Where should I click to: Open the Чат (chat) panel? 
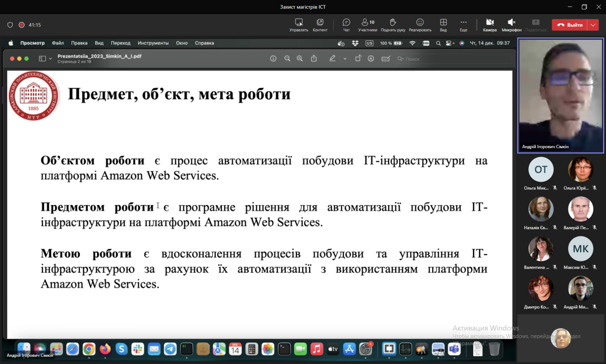[x=346, y=25]
